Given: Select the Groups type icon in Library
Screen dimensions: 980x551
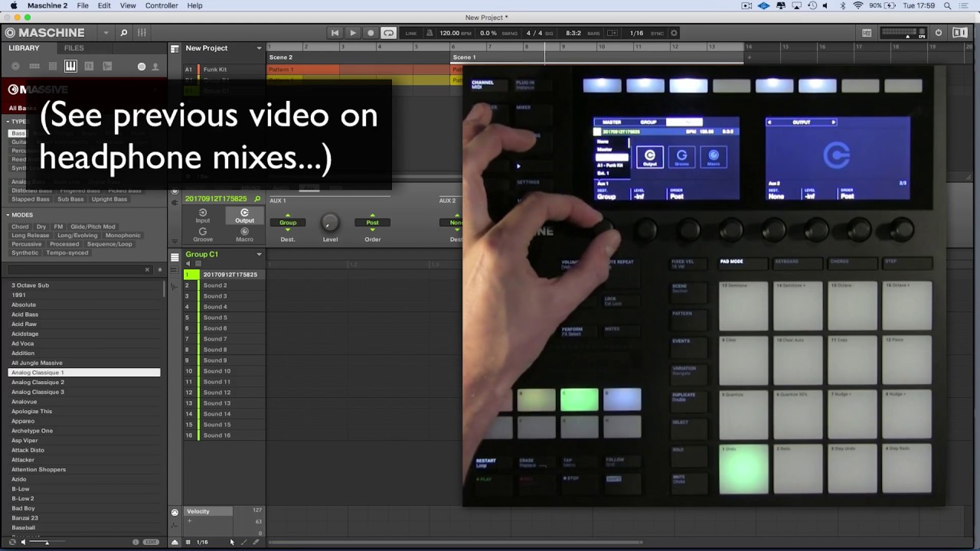Looking at the screenshot, I should pyautogui.click(x=34, y=67).
